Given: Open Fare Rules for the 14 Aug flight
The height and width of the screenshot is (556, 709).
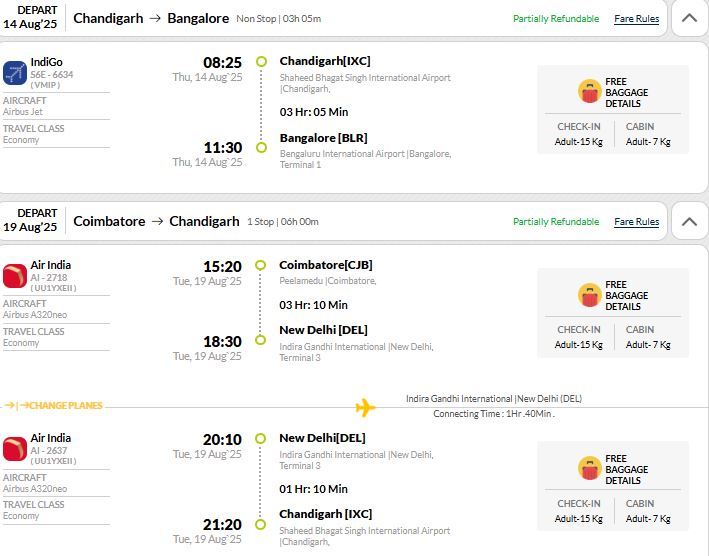Looking at the screenshot, I should 636,19.
